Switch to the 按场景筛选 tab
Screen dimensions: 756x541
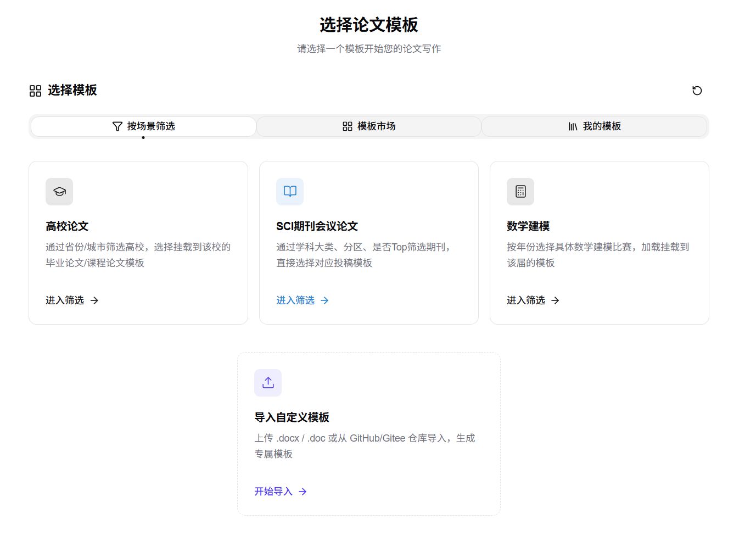point(143,126)
